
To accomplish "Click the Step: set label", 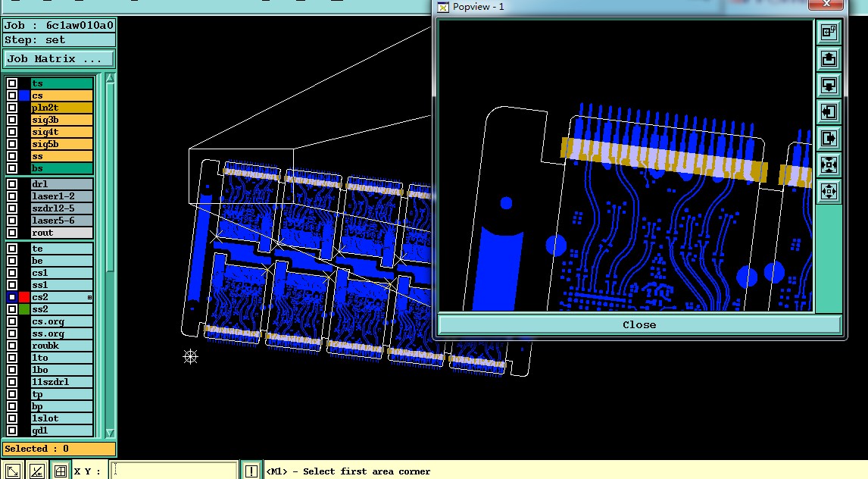I will [x=58, y=40].
